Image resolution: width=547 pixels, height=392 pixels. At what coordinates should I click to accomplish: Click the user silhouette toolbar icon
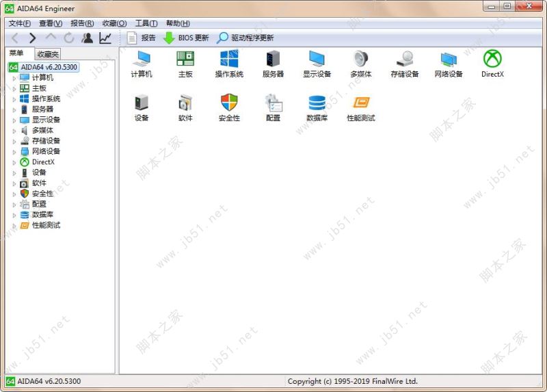pos(88,38)
